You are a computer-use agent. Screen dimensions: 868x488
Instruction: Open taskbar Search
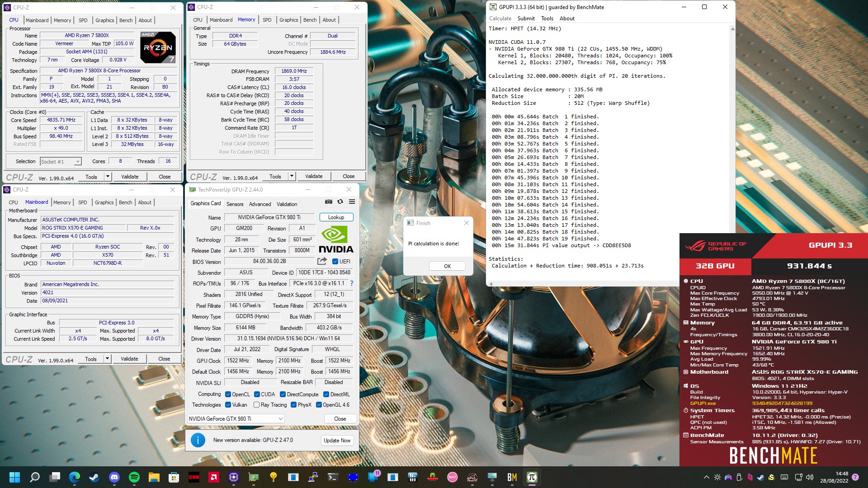pos(34,477)
